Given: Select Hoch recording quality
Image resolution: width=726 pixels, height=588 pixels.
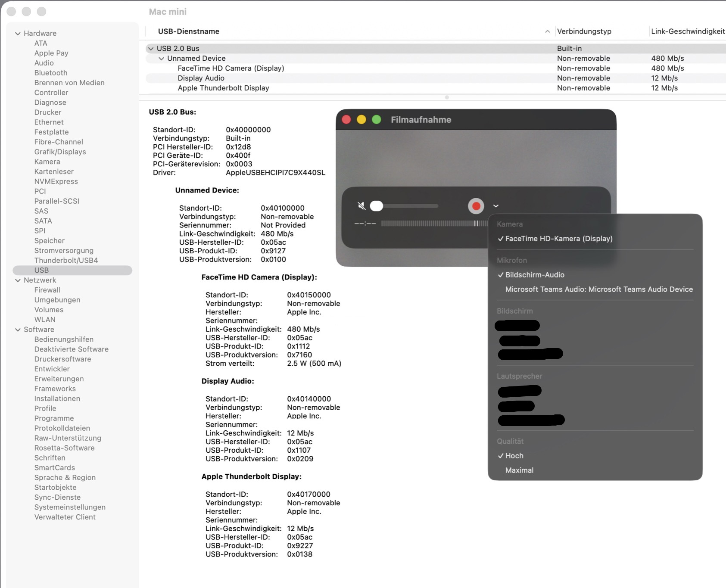Looking at the screenshot, I should tap(514, 456).
